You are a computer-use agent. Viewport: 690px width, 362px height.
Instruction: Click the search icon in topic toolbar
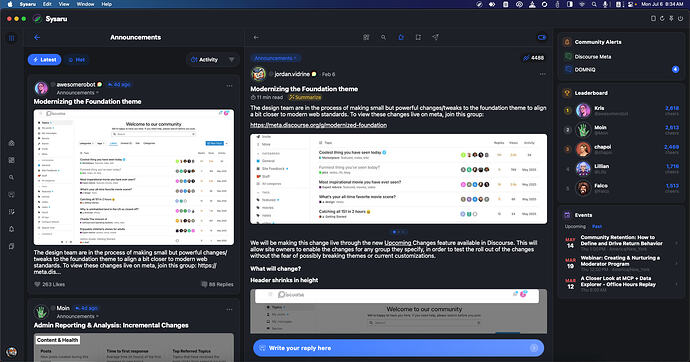click(383, 37)
